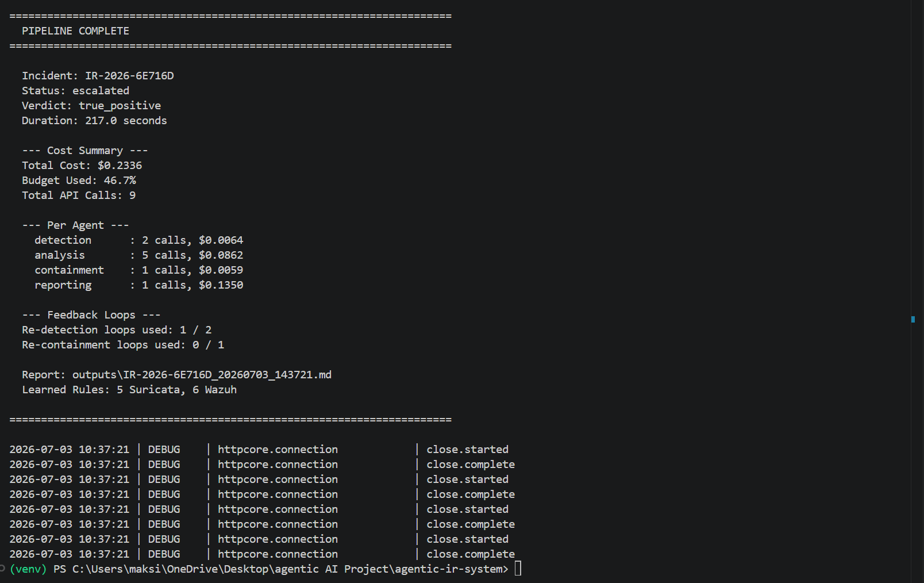Viewport: 924px width, 583px height.
Task: Click the Learned Rules line
Action: (129, 390)
